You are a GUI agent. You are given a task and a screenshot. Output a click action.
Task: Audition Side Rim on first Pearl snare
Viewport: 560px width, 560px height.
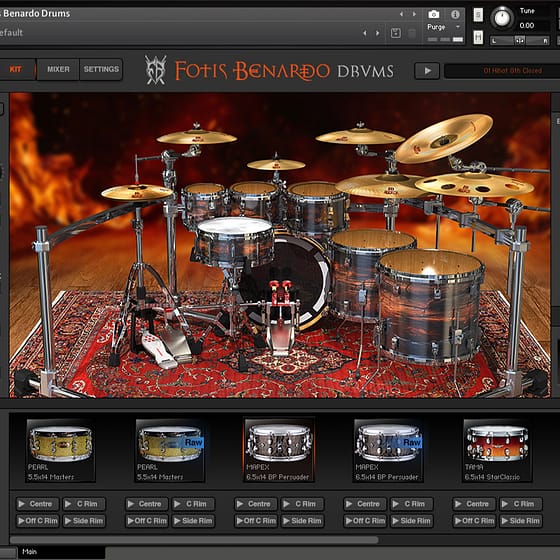84,521
